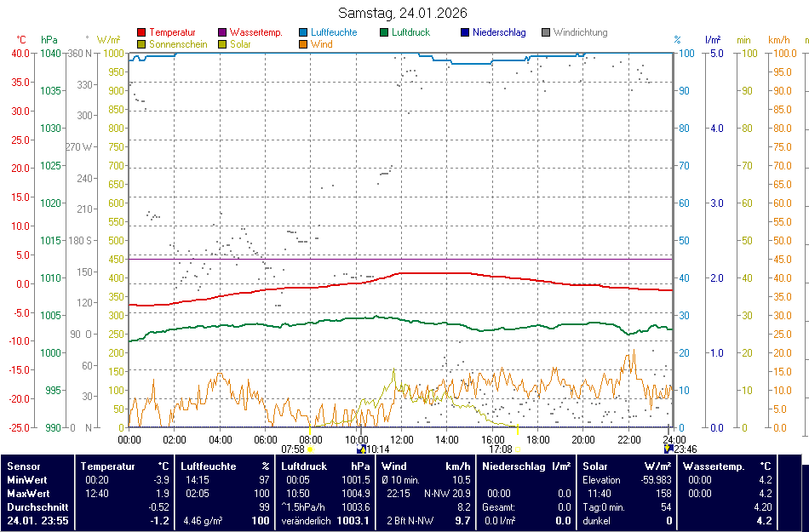Screen dimensions: 809x532
Task: Click the 12:00 time axis label
Action: coord(402,439)
